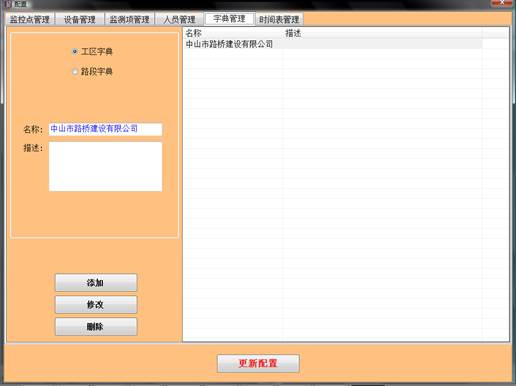Viewport: 516px width, 386px height.
Task: Click the 删除 button
Action: 96,326
